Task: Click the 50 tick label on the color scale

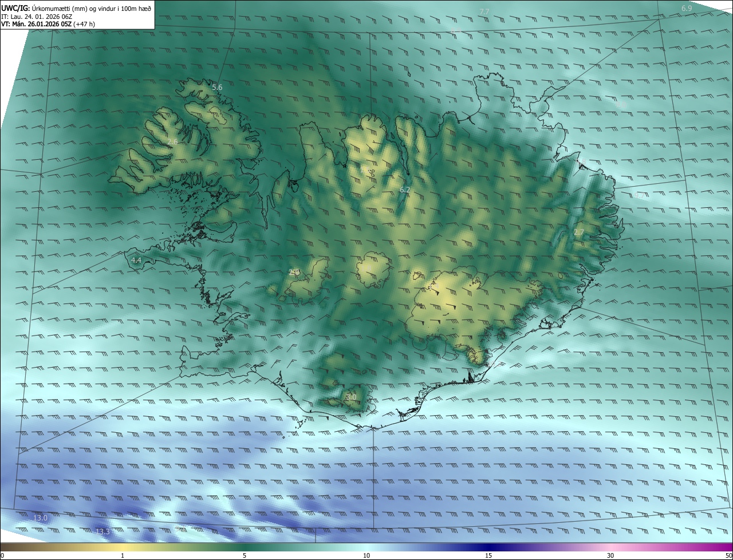Action: (728, 555)
